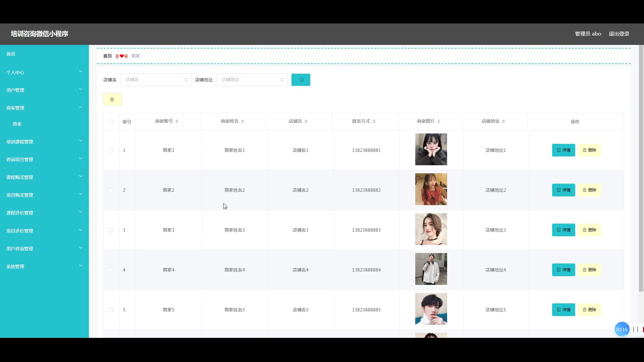The width and height of the screenshot is (644, 362).
Task: Click the magnifier icon inside 店铺地址 field
Action: pyautogui.click(x=282, y=80)
